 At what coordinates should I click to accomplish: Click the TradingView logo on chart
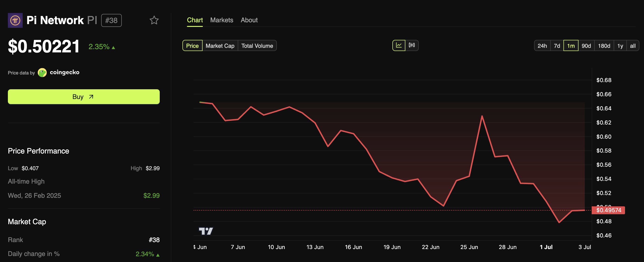(x=206, y=231)
